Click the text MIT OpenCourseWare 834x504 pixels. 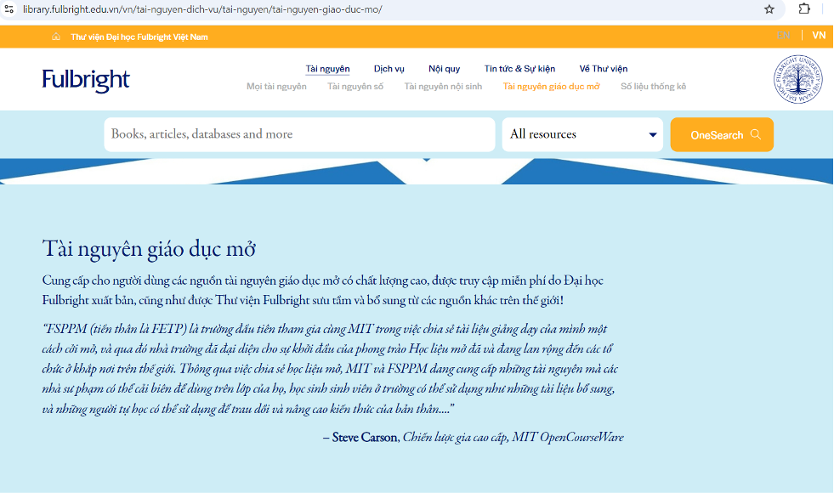pyautogui.click(x=568, y=437)
